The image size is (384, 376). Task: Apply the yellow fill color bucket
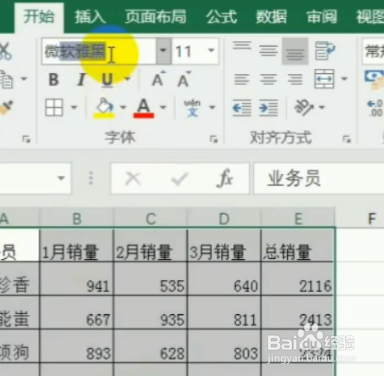click(x=104, y=108)
